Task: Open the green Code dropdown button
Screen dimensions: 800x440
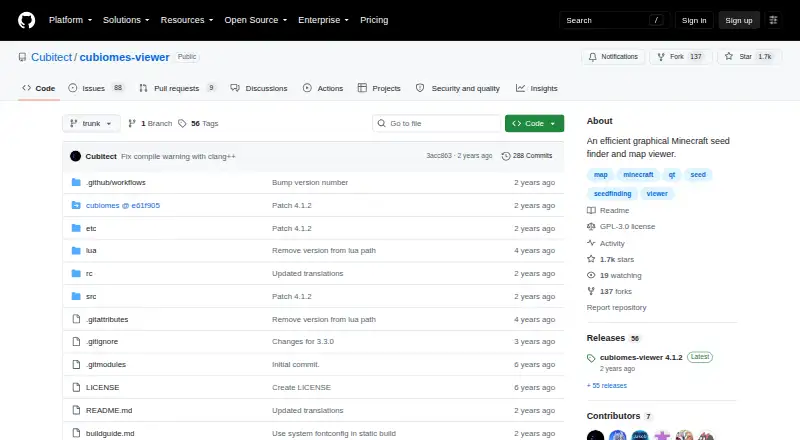Action: click(x=534, y=124)
